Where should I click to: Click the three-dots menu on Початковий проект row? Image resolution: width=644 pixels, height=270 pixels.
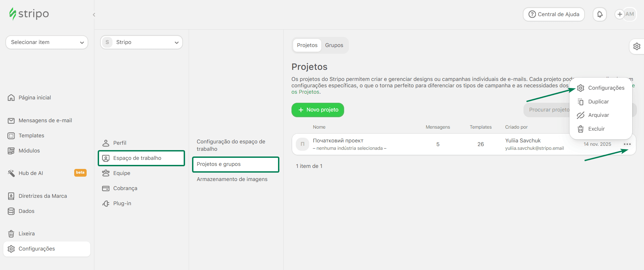click(627, 144)
